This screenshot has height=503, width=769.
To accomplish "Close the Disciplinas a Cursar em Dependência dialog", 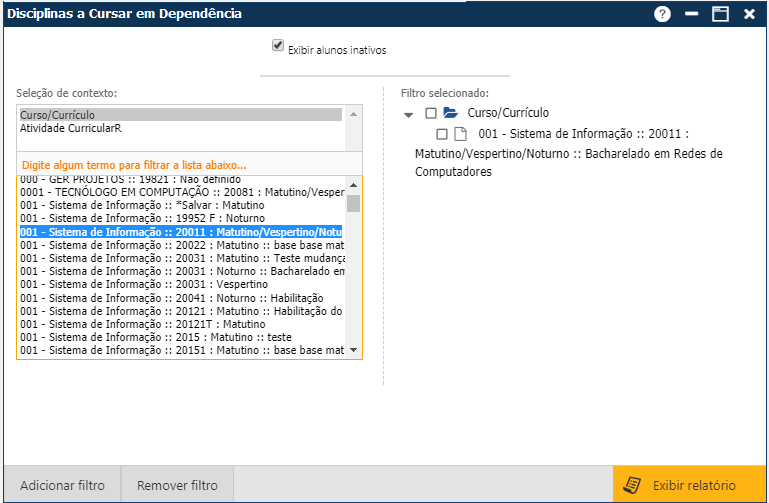I will click(x=749, y=14).
